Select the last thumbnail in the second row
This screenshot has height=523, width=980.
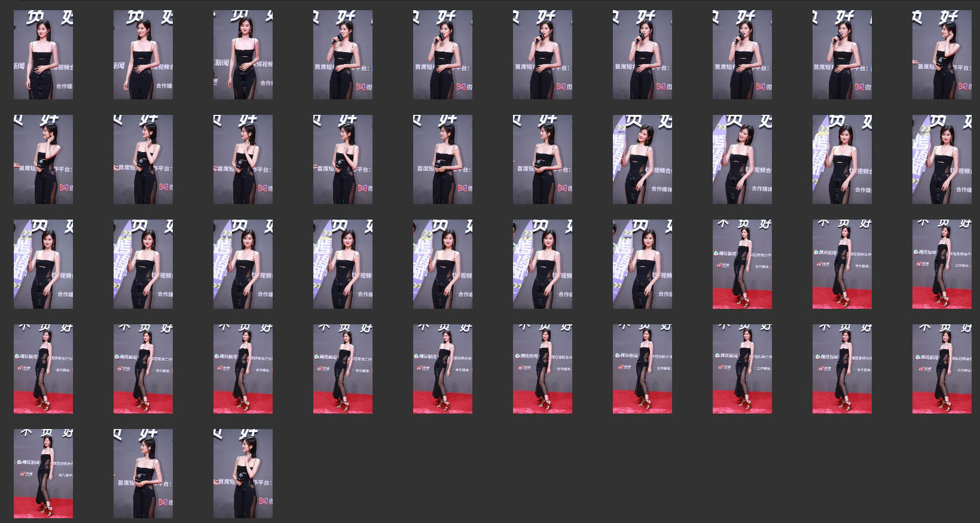(x=942, y=159)
